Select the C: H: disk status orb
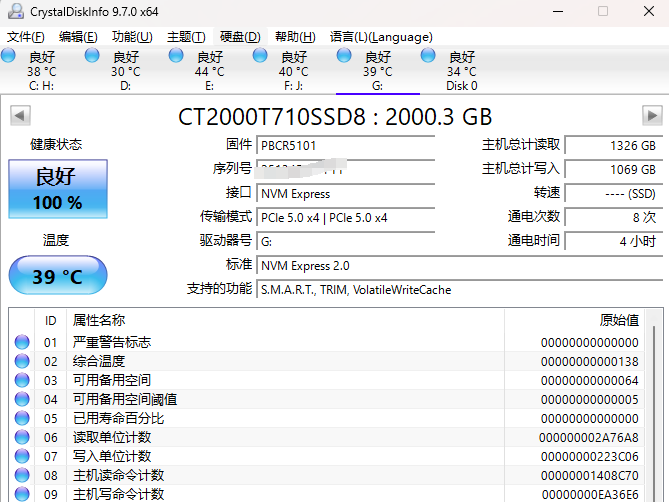Screen dimensions: 669x502 point(8,55)
